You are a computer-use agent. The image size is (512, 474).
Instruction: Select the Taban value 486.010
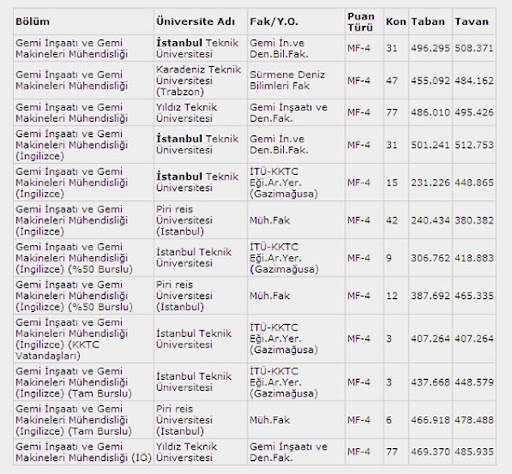pyautogui.click(x=430, y=112)
